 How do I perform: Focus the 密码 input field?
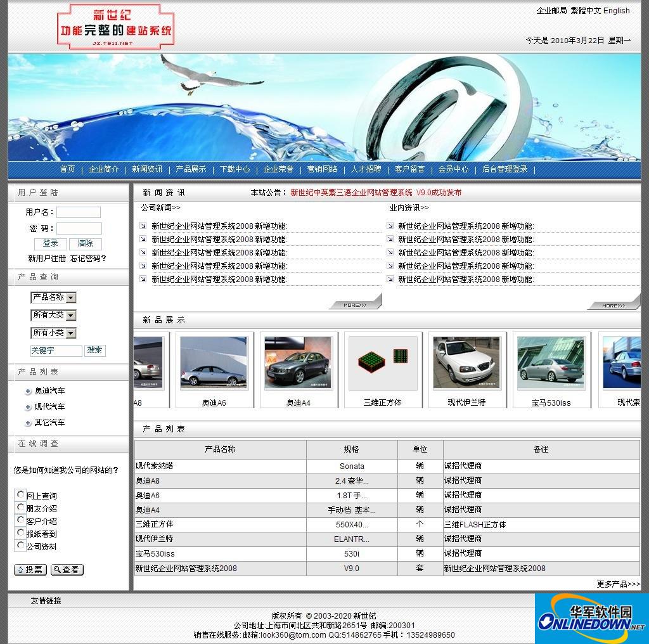click(x=79, y=228)
